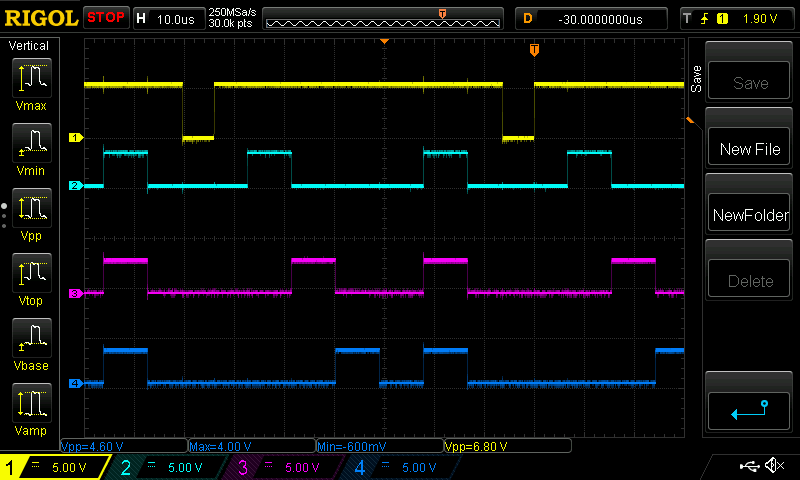Viewport: 800px width, 480px height.
Task: Click the RIGOL logo
Action: pos(41,18)
